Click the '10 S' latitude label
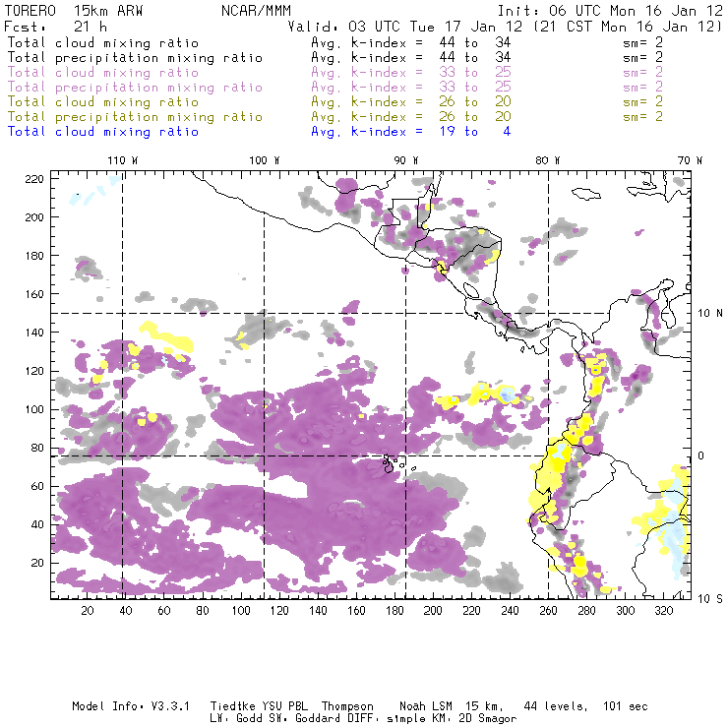728x728 pixels. coord(710,599)
